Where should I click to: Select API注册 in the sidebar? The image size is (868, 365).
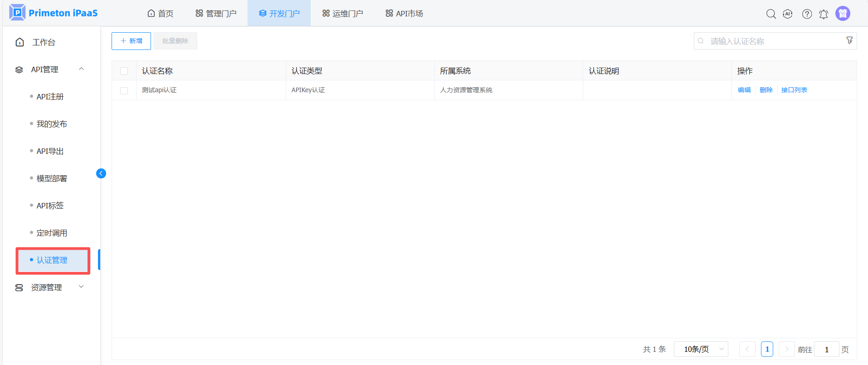(50, 97)
